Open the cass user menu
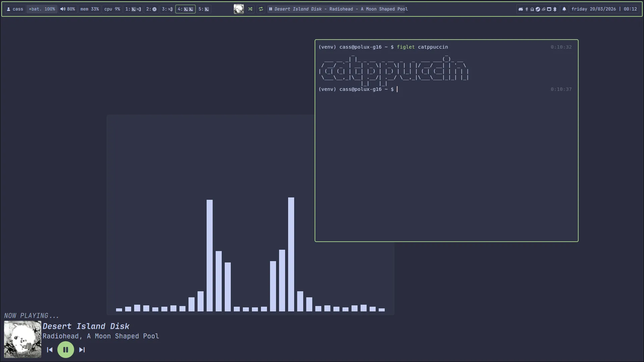644x362 pixels. pyautogui.click(x=15, y=9)
